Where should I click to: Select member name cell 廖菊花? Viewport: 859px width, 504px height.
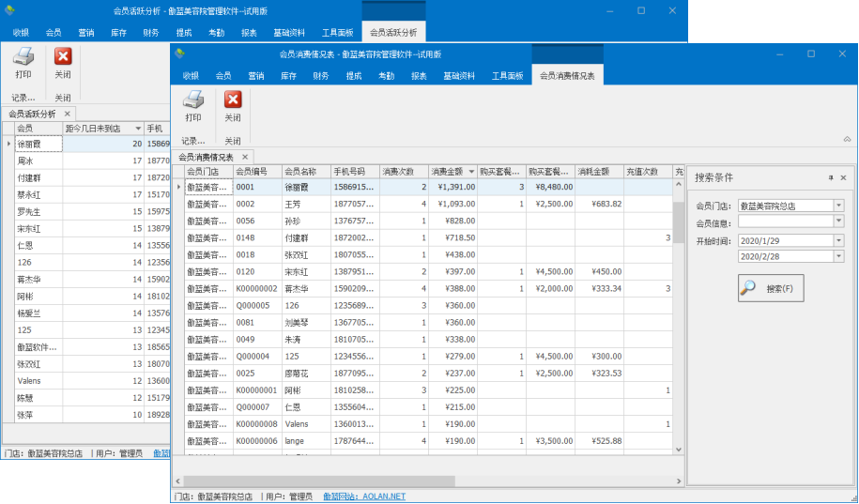click(306, 373)
